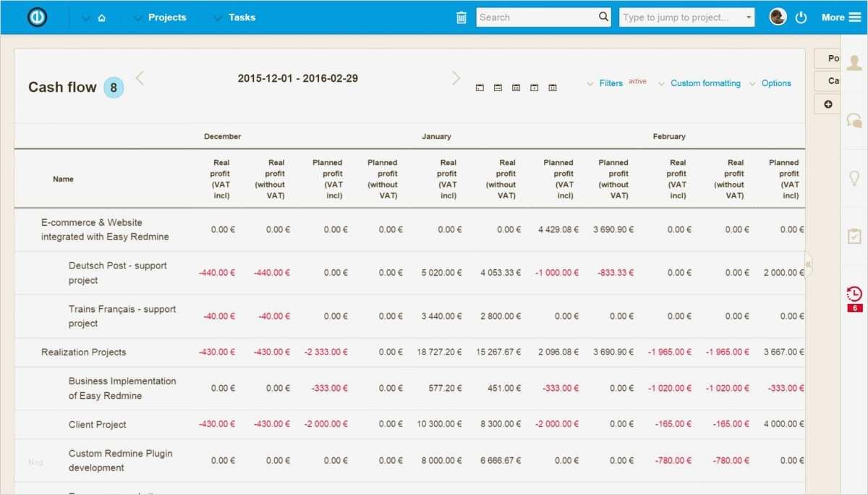
Task: Open E-commerce & Website integrated project
Action: point(105,229)
